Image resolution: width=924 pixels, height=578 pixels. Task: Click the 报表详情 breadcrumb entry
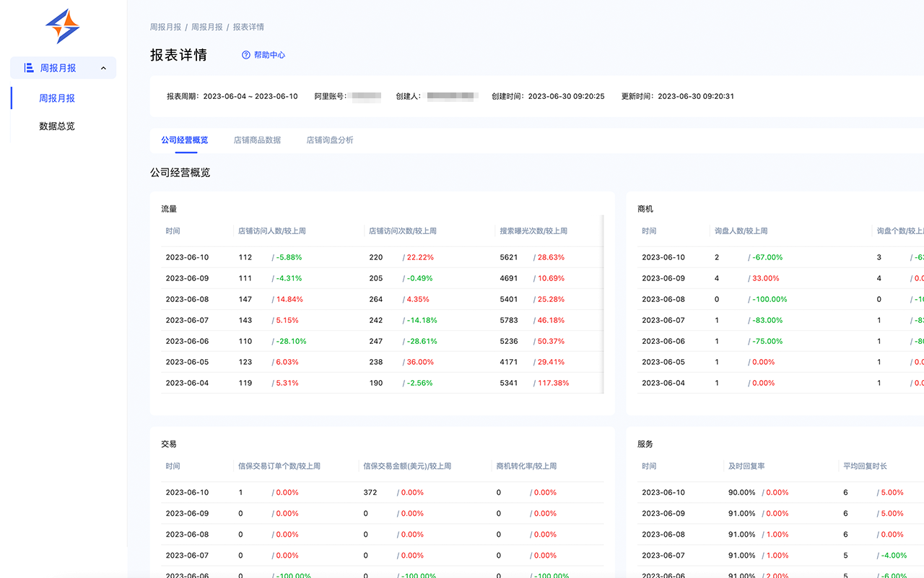coord(248,27)
